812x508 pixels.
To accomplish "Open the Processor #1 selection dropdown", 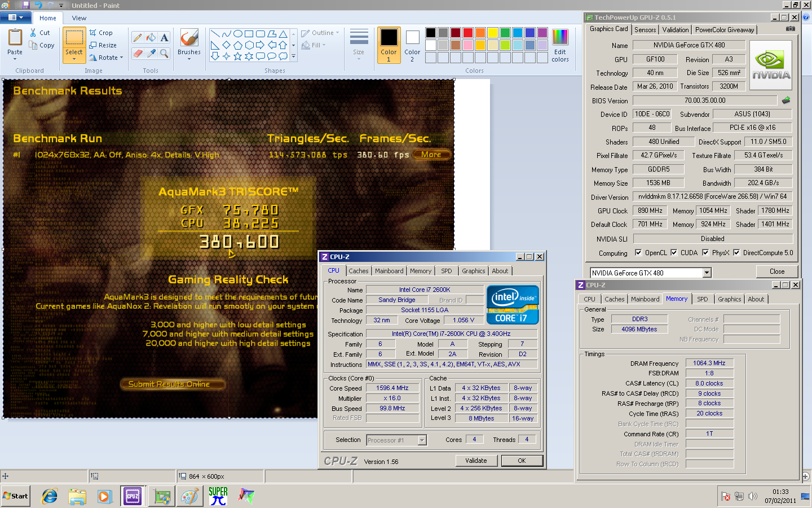I will [x=422, y=440].
